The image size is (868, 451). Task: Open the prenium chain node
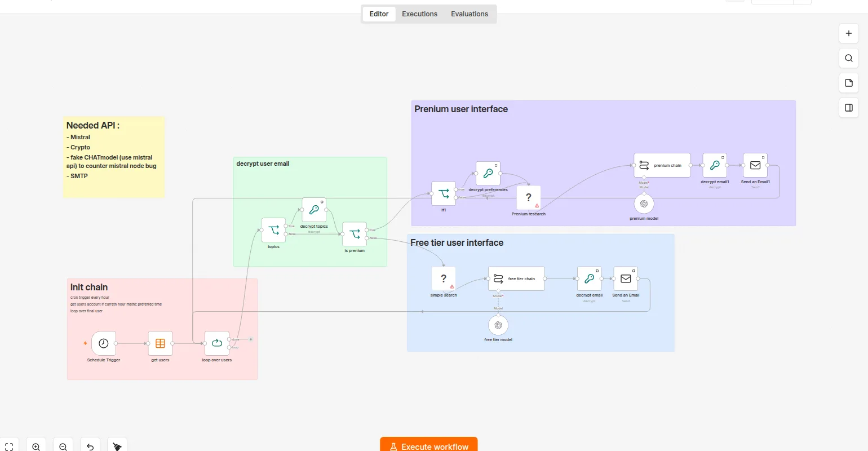(x=662, y=165)
